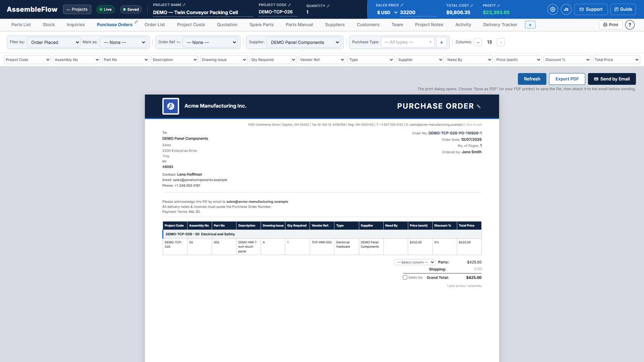This screenshot has width=644, height=362.
Task: Click the pencil icon beside Project Code
Action: pyautogui.click(x=289, y=5)
